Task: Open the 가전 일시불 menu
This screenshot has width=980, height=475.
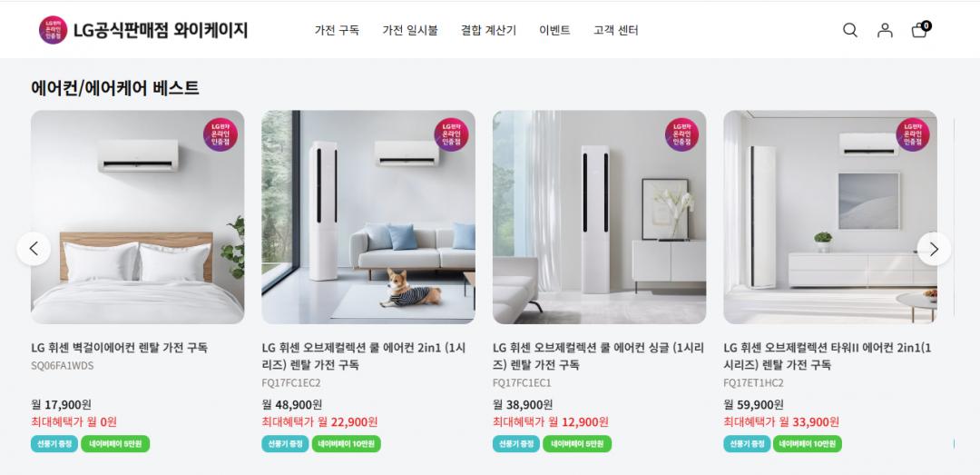Action: tap(410, 30)
